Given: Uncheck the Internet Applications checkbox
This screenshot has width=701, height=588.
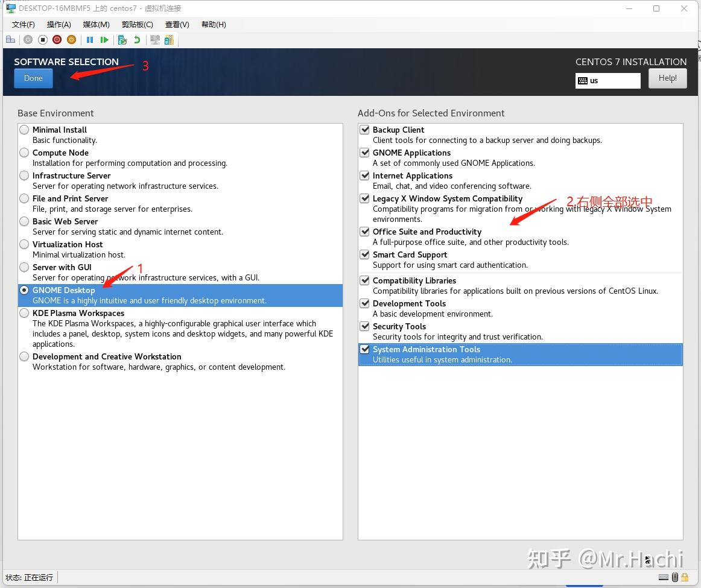Looking at the screenshot, I should click(x=365, y=175).
